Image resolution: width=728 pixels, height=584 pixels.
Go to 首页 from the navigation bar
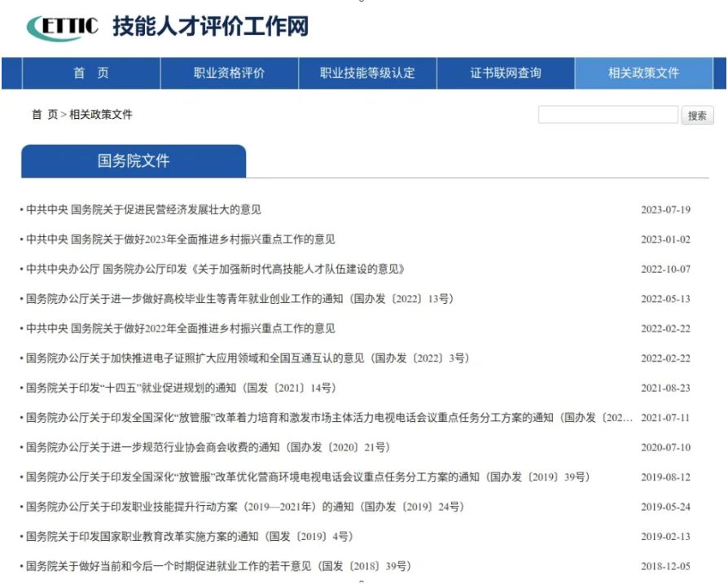pyautogui.click(x=93, y=73)
